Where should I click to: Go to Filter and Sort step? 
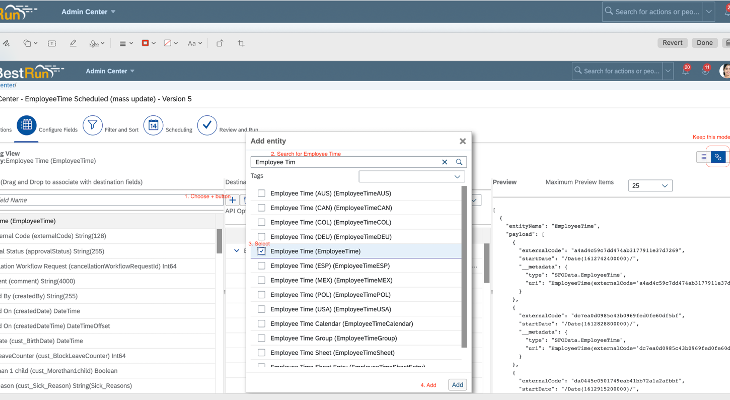[93, 125]
